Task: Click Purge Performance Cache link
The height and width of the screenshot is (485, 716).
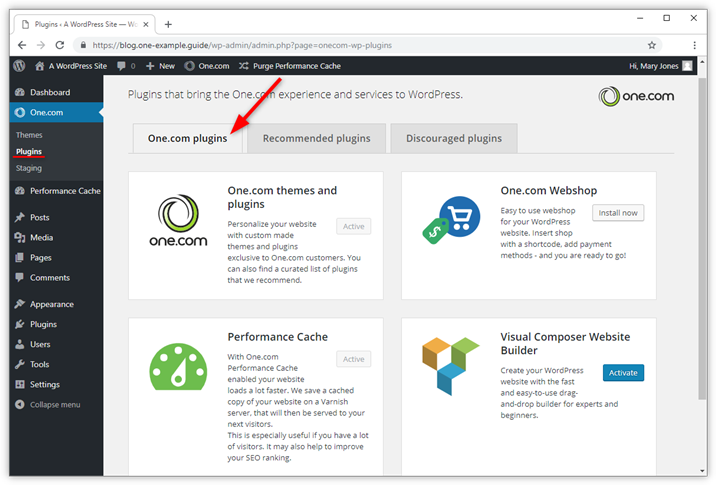Action: click(297, 66)
